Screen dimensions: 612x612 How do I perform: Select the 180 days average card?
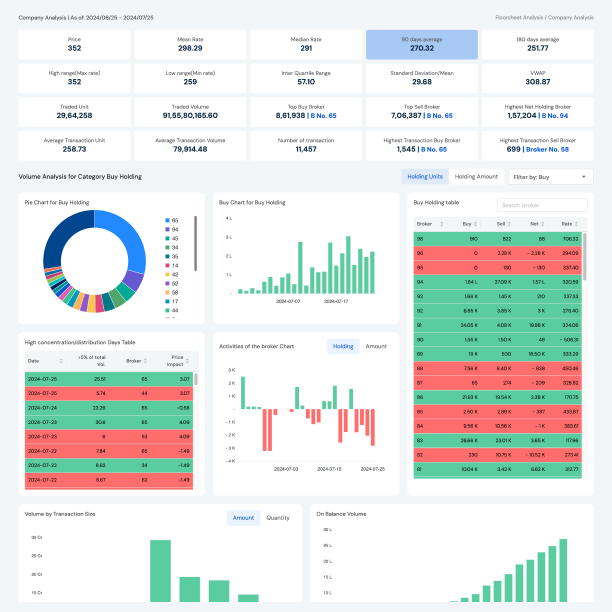click(x=537, y=44)
